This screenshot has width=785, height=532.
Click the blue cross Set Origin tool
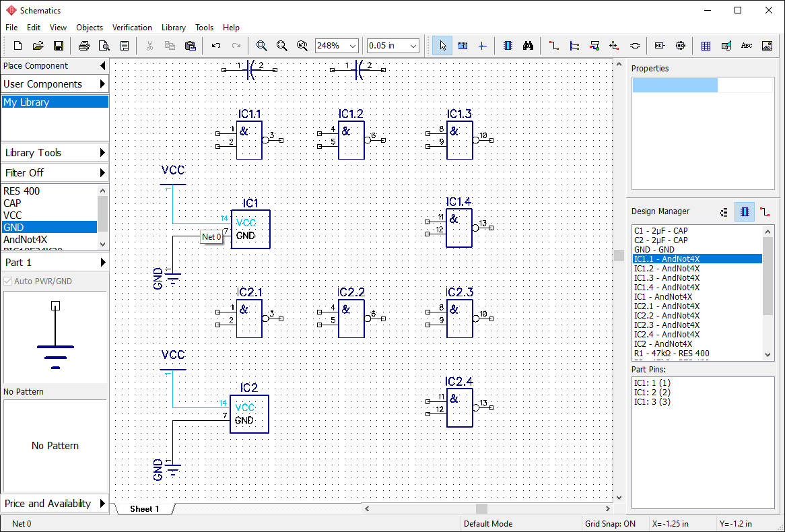tap(482, 46)
